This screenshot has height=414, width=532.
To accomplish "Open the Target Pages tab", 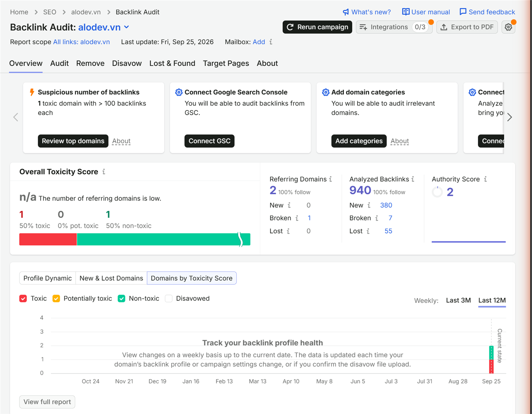I will (x=226, y=63).
